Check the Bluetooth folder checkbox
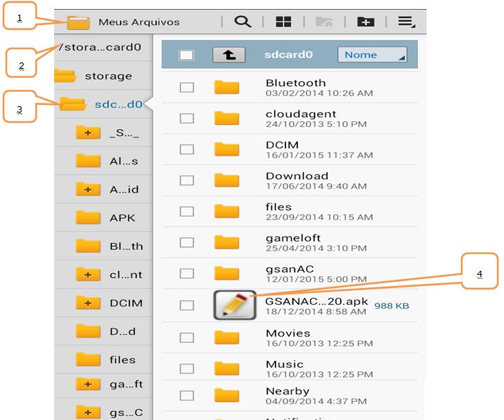This screenshot has height=420, width=504. (187, 87)
